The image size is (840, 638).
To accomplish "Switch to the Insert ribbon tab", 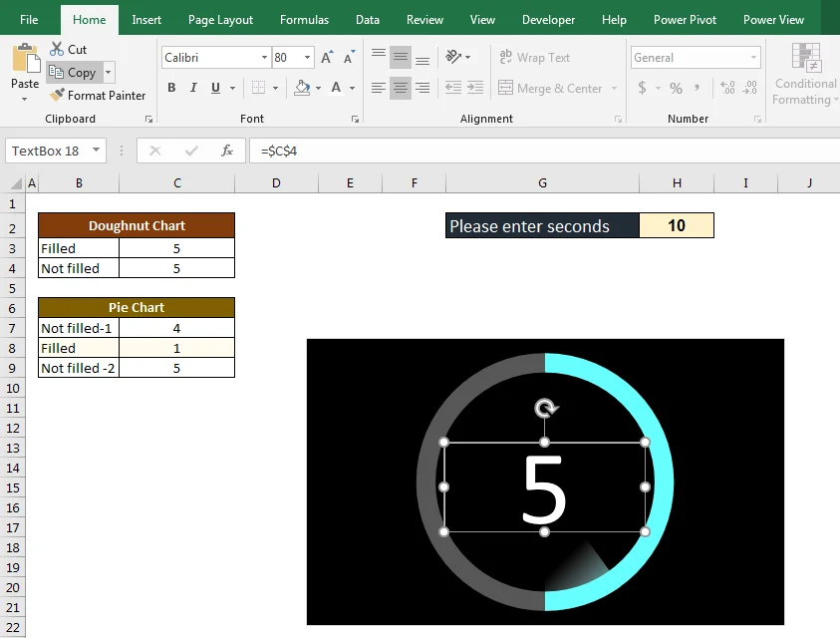I will tap(146, 20).
